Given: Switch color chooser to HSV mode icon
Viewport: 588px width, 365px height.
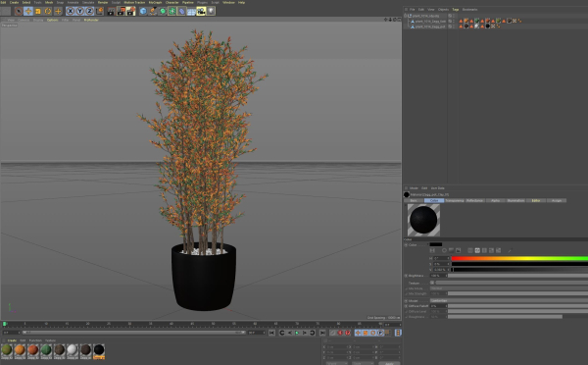Looking at the screenshot, I should point(477,250).
